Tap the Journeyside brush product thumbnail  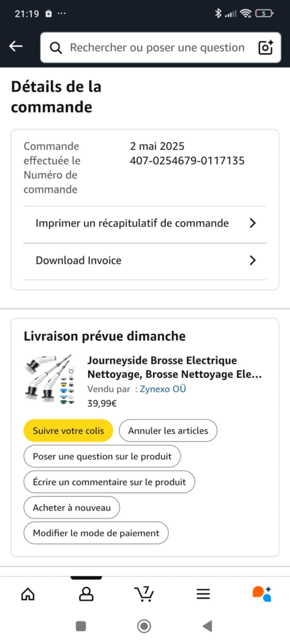[x=50, y=380]
